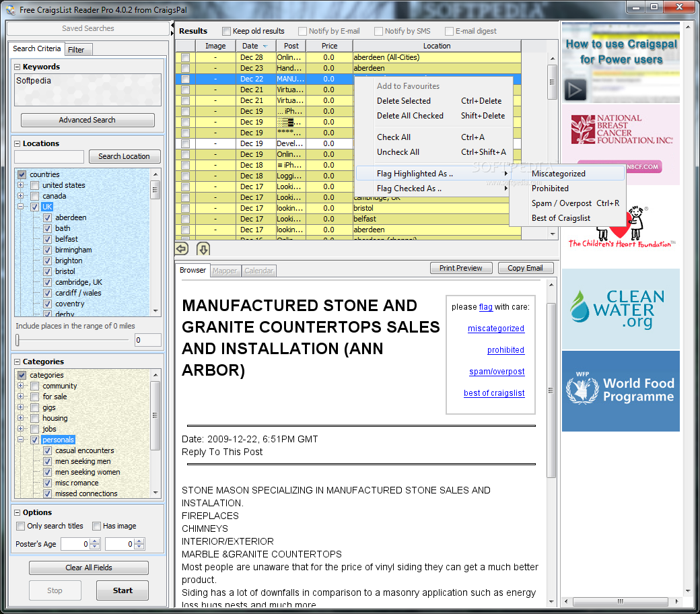Enable Only search titles option
700x614 pixels.
21,526
